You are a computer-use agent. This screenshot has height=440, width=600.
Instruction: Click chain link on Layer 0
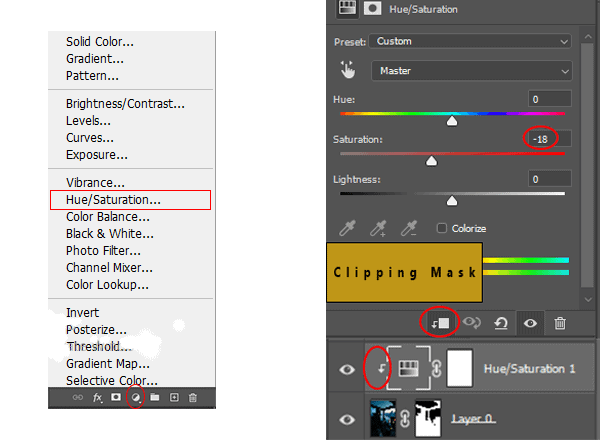[405, 419]
